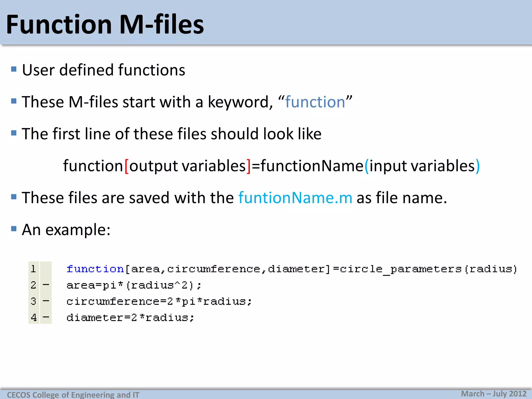Click the cyan 'funtionName.m' text
Viewport: 532px width, 399px height.
(295, 198)
